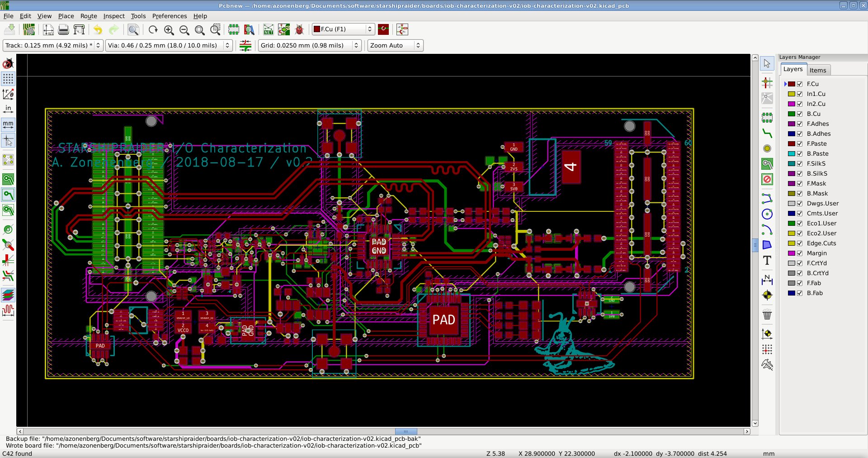The image size is (868, 458).
Task: Toggle In1.Cu layer visibility checkbox
Action: tap(800, 94)
